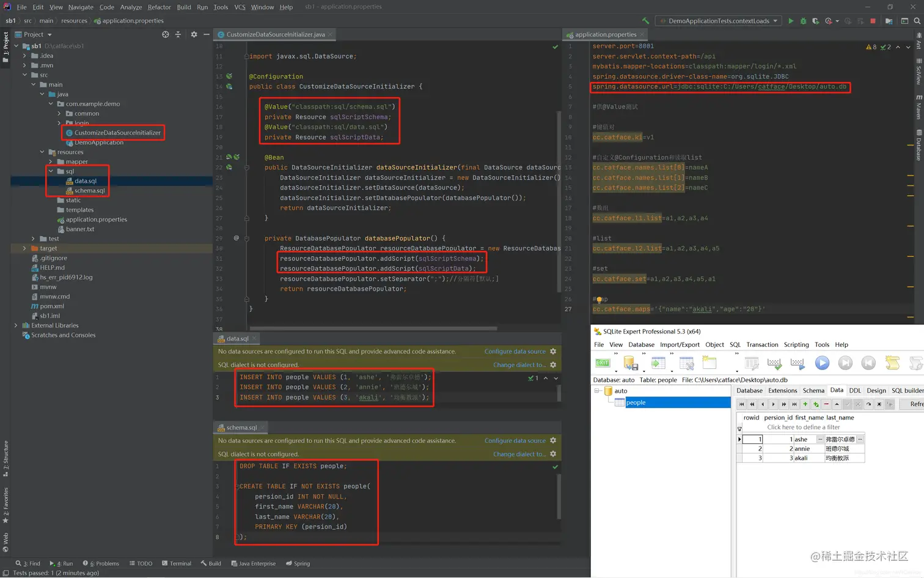Click the Project panel settings gear
The height and width of the screenshot is (578, 924).
tap(194, 35)
